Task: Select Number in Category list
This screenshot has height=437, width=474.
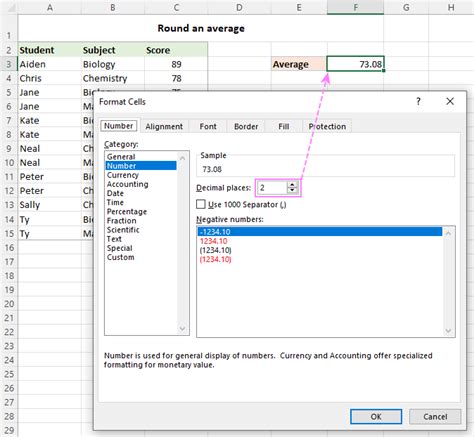Action: pyautogui.click(x=141, y=166)
